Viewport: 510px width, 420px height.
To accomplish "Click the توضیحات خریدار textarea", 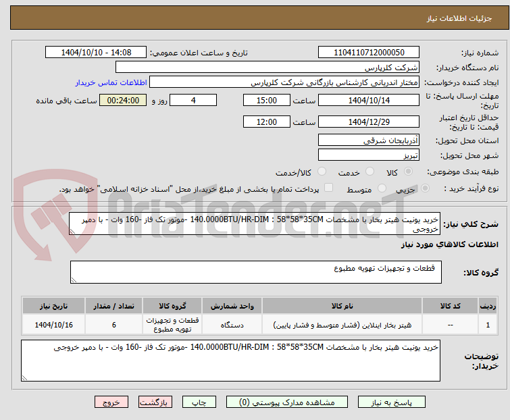I will tap(230, 361).
